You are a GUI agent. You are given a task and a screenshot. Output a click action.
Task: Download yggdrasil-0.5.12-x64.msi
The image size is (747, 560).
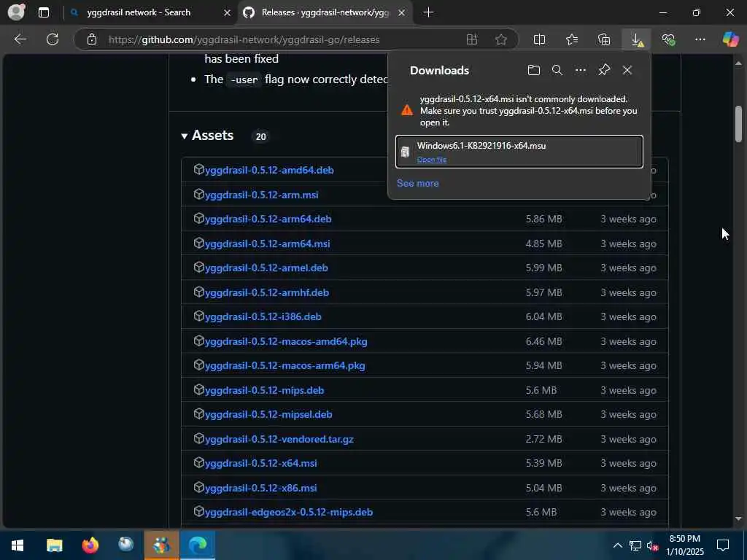point(260,463)
